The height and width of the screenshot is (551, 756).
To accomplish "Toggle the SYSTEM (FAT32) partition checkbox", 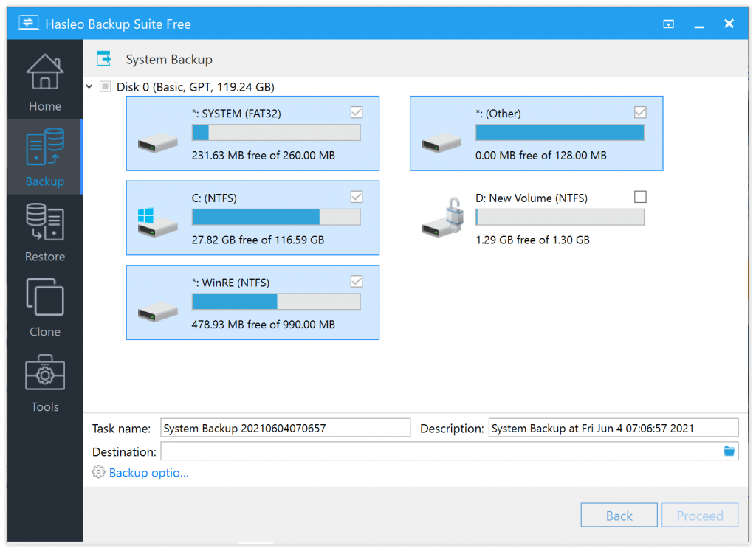I will [x=357, y=112].
